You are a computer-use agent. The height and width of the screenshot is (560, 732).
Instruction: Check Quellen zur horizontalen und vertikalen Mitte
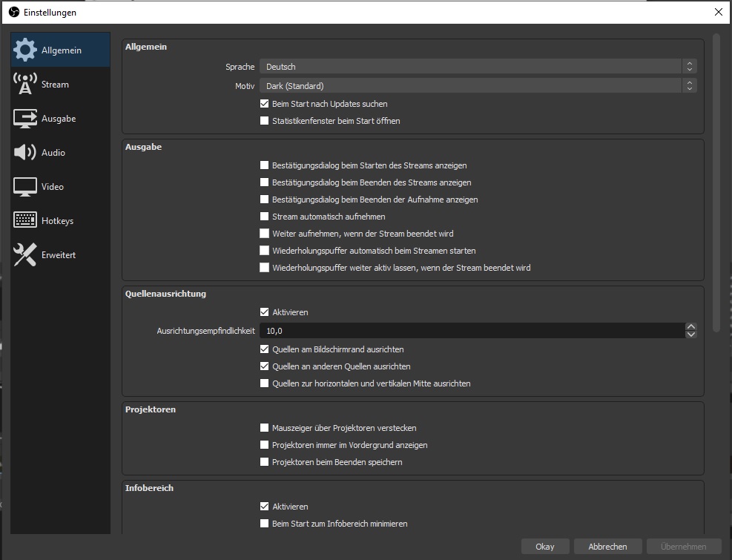[x=264, y=383]
